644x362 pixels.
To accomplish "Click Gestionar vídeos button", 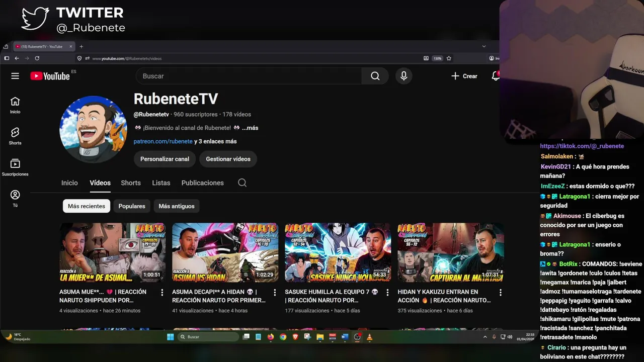I will click(228, 159).
